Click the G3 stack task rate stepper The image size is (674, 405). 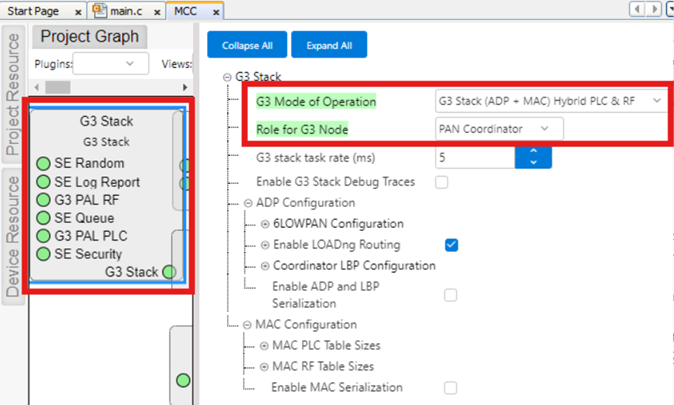pos(532,157)
